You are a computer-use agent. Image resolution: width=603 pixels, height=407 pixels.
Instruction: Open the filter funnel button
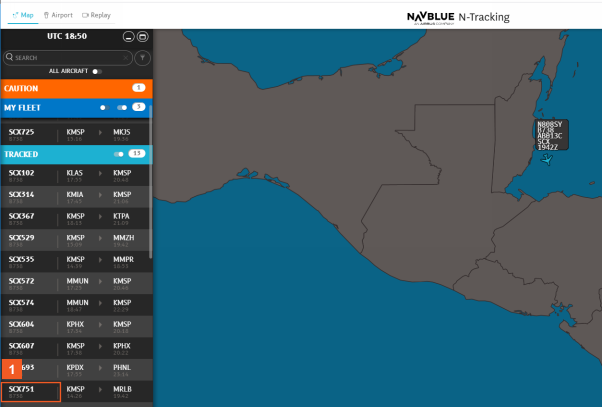coord(143,58)
